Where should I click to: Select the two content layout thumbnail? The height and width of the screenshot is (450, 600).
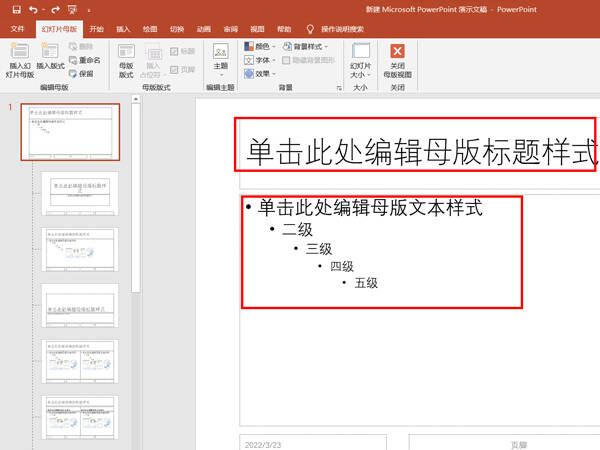pos(80,362)
